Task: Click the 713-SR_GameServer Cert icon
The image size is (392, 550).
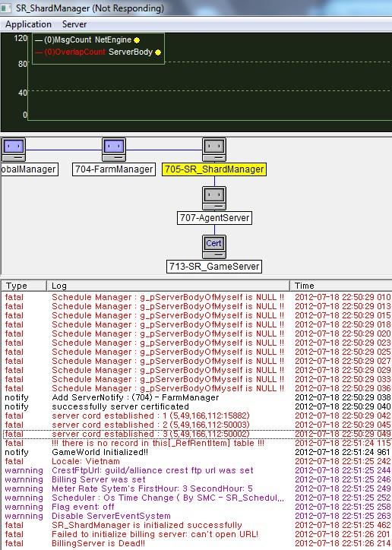Action: coord(214,247)
